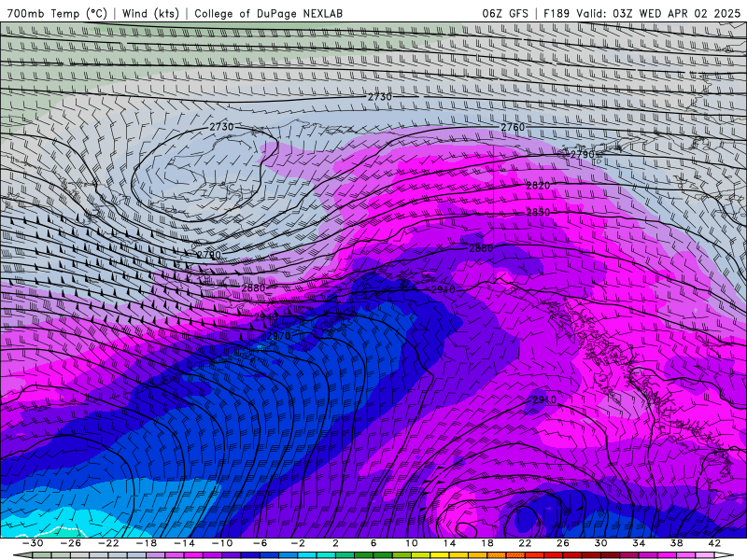This screenshot has width=747, height=560.
Task: Click the -2 value on the color scale
Action: (x=298, y=543)
